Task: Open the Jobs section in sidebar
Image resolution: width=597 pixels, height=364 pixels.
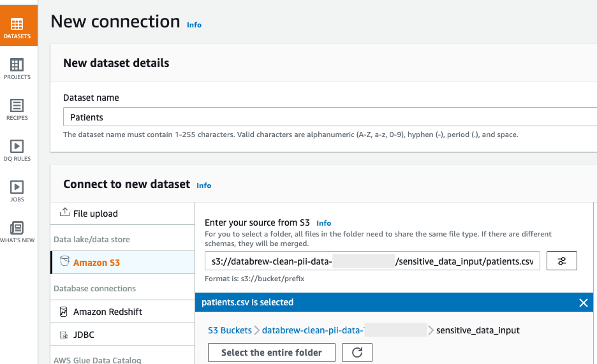Action: pyautogui.click(x=17, y=191)
